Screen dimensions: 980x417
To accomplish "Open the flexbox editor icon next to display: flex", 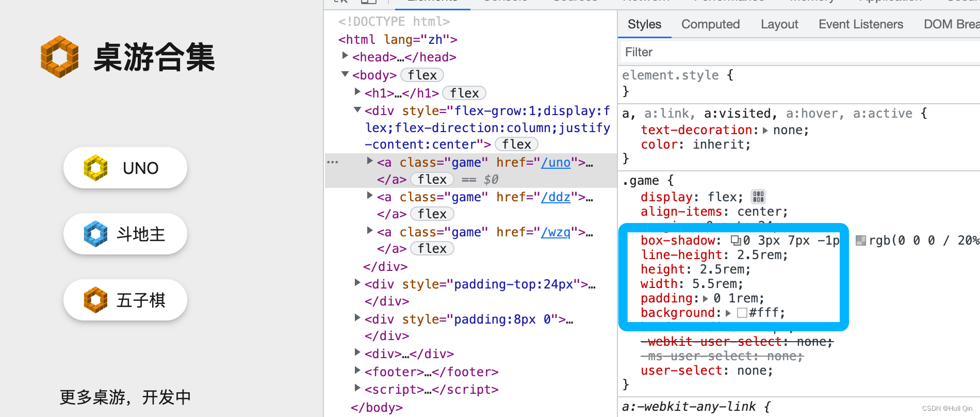I will tap(758, 197).
